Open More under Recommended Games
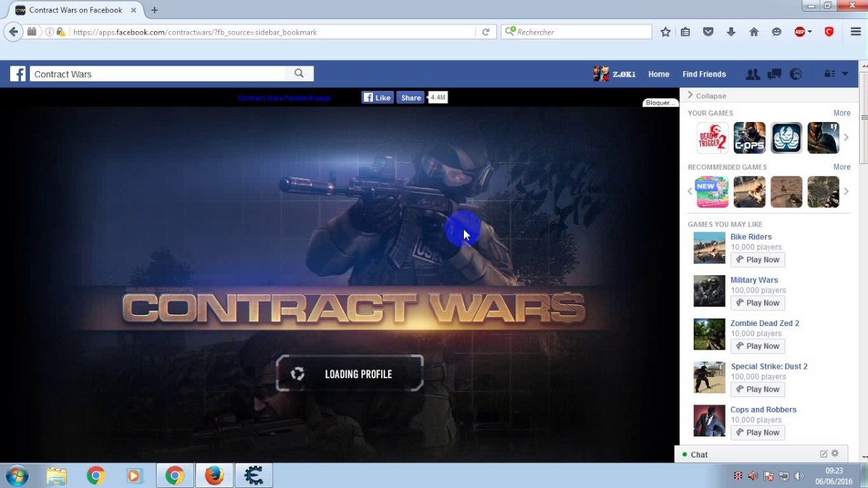This screenshot has width=868, height=488. pyautogui.click(x=842, y=167)
